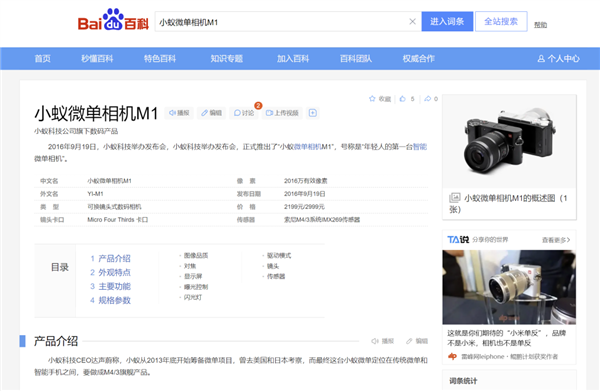Select the value Micro Four Thirds 卡口
This screenshot has width=600, height=391.
(117, 220)
